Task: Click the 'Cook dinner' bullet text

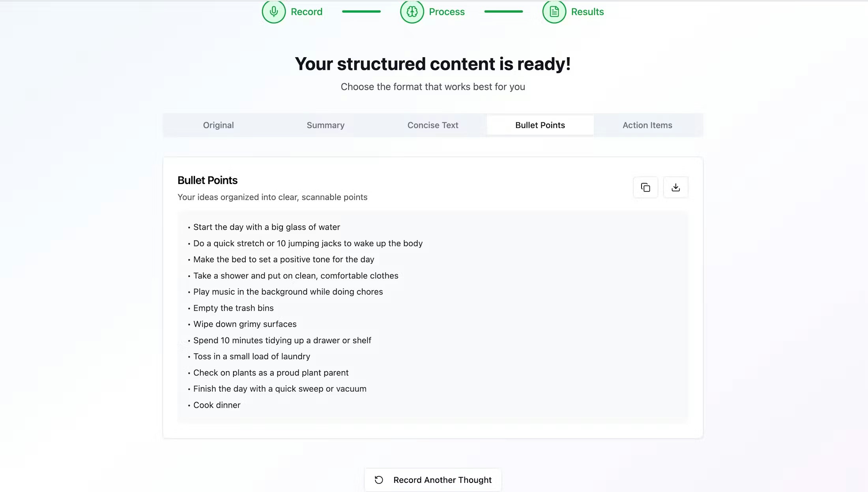Action: click(x=217, y=405)
